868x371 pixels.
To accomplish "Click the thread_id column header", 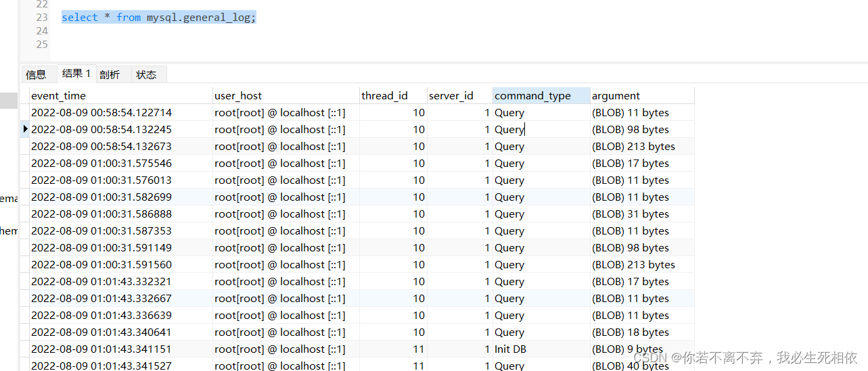I will point(393,95).
